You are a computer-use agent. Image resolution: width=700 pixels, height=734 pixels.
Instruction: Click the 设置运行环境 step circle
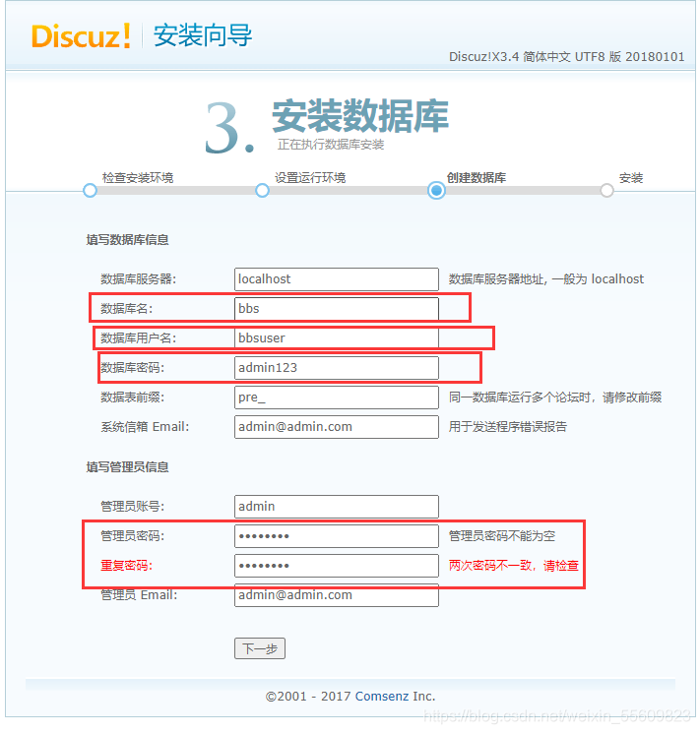click(262, 191)
